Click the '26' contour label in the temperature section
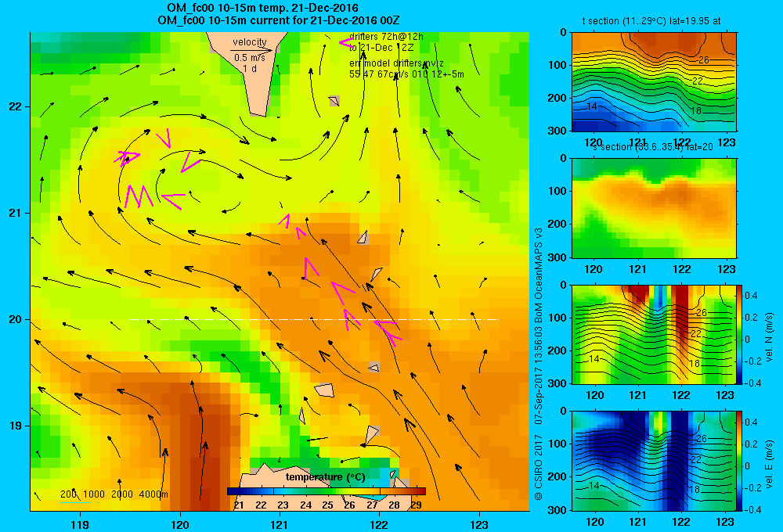The image size is (783, 532). click(703, 60)
